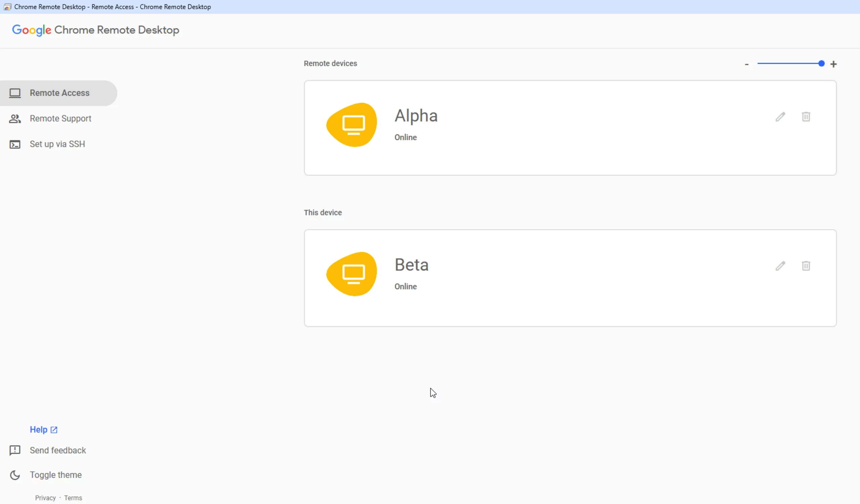Screen dimensions: 860x504
Task: Open the Remote Access section
Action: point(59,93)
